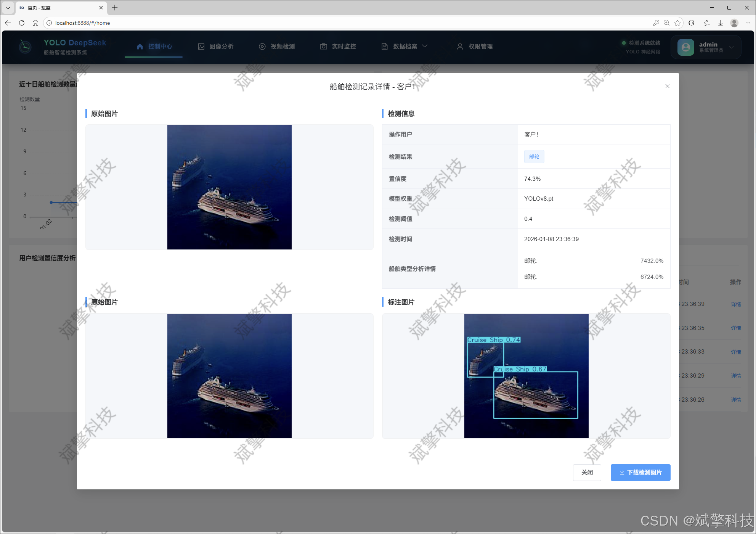Add page to favorites star
The image size is (756, 534).
pyautogui.click(x=677, y=23)
